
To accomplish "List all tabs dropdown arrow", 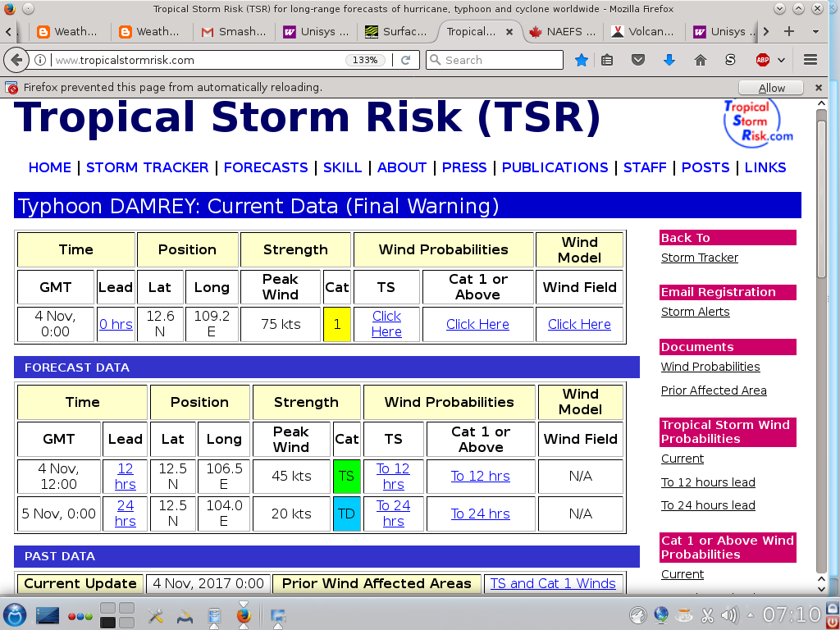I will pos(815,32).
